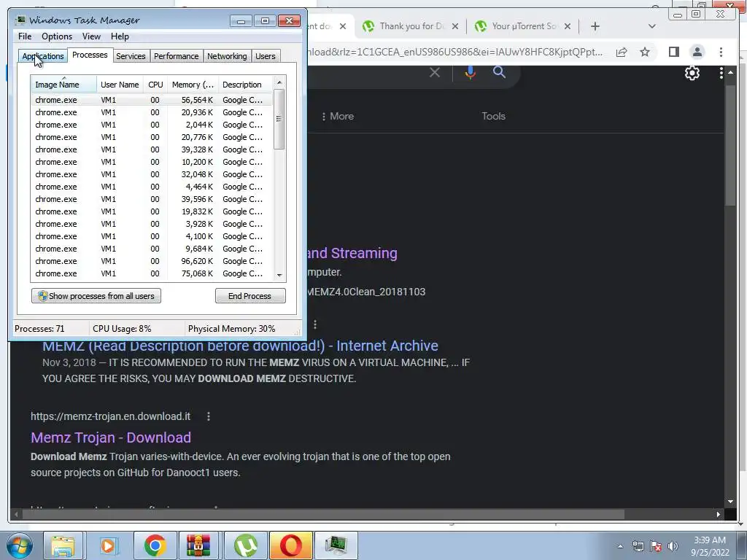The height and width of the screenshot is (560, 747).
Task: Open Windows Explorer from the taskbar
Action: click(63, 545)
